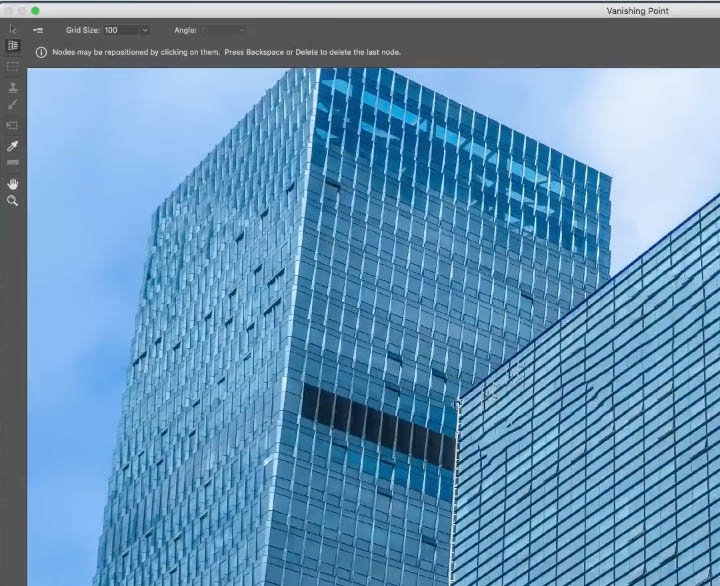
Task: Click the green zoom window button
Action: 35,11
